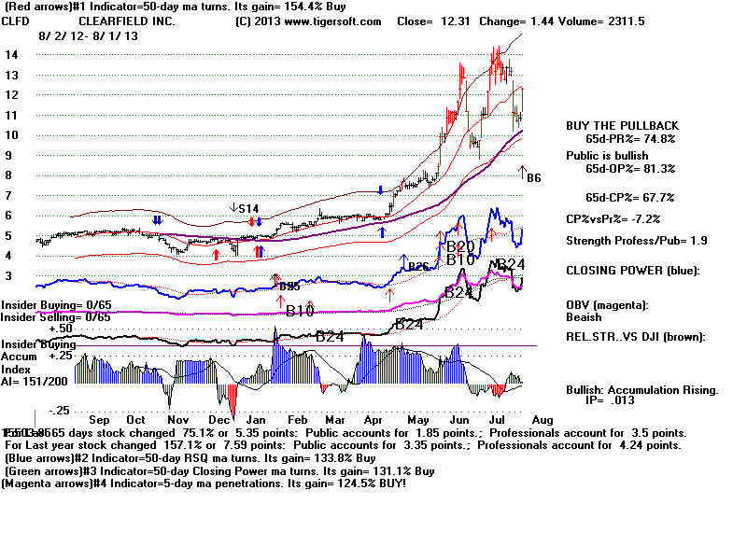Click the 65d-PR%= 74.8% reading
747x560 pixels.
(630, 139)
